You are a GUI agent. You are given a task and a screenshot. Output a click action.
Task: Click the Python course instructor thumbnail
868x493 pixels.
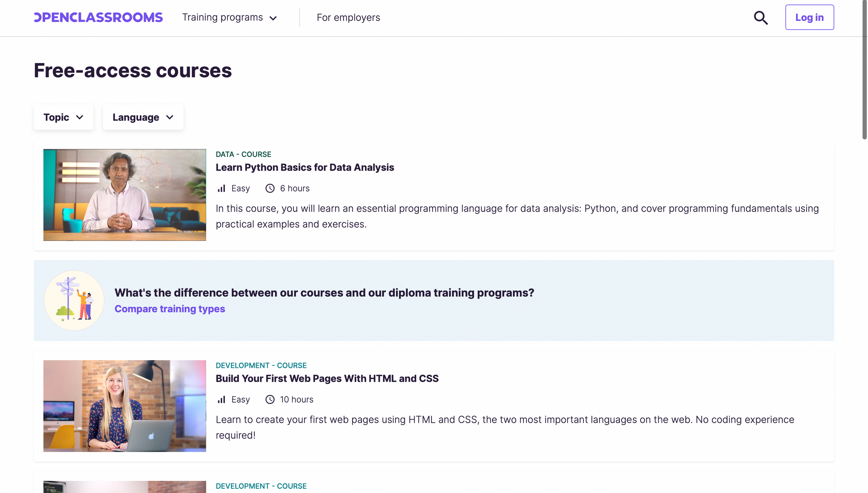(125, 195)
